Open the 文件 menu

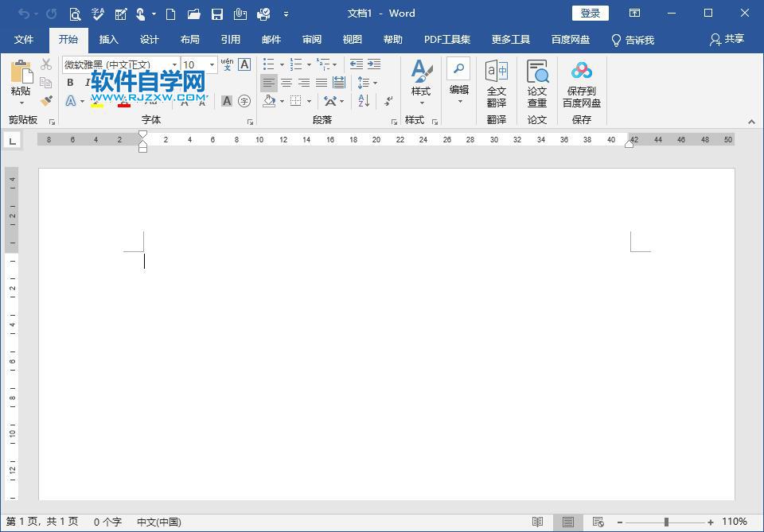tap(25, 39)
